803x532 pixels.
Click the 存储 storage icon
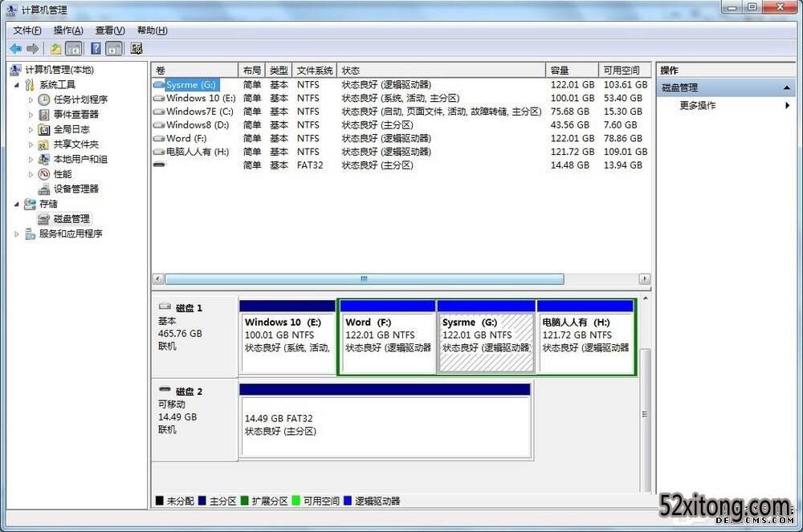click(30, 204)
